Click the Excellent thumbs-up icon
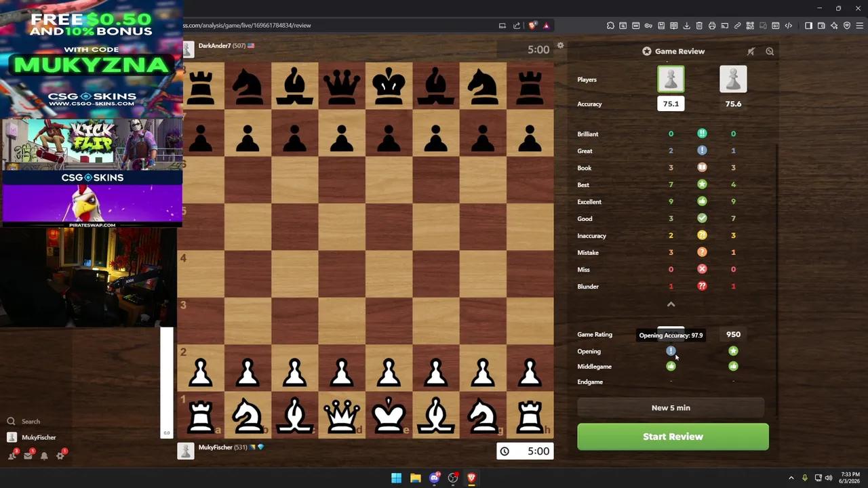The image size is (868, 488). point(702,201)
